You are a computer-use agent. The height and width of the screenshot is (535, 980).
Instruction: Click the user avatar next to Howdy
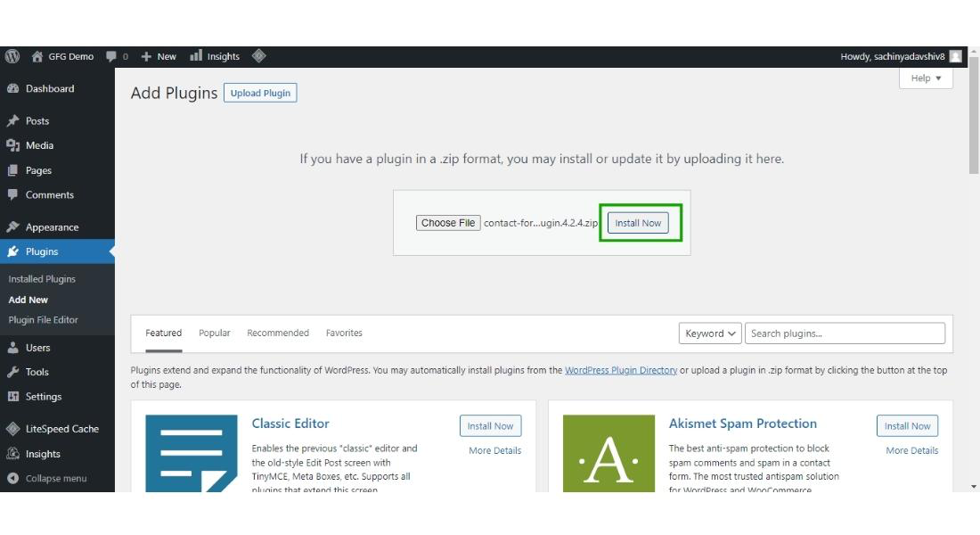[955, 56]
